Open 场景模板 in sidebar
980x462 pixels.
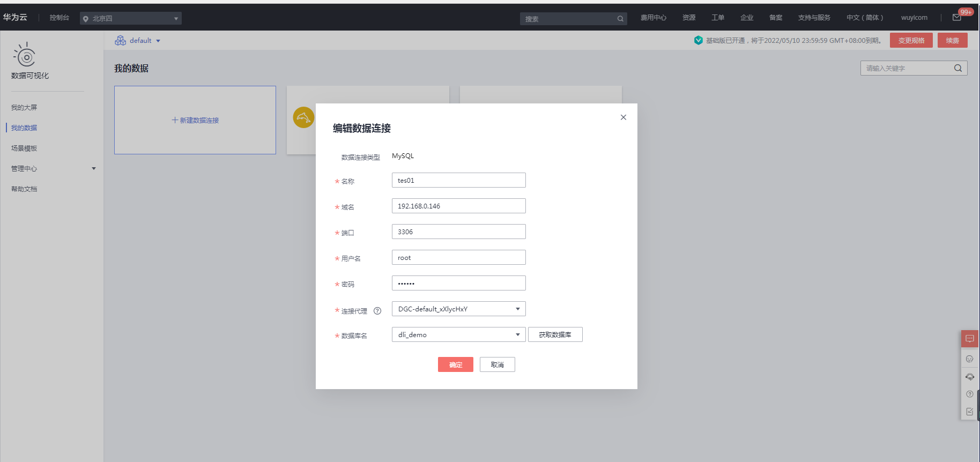point(24,148)
